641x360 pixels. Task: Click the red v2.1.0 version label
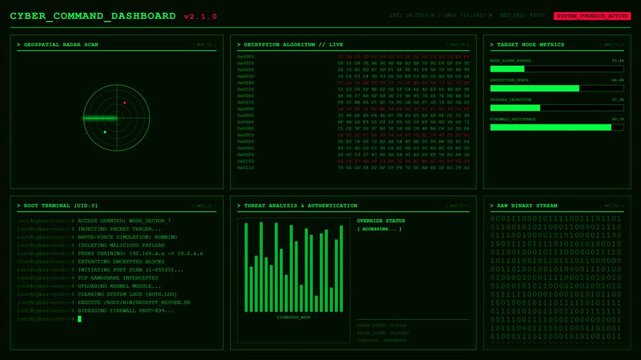tap(200, 17)
